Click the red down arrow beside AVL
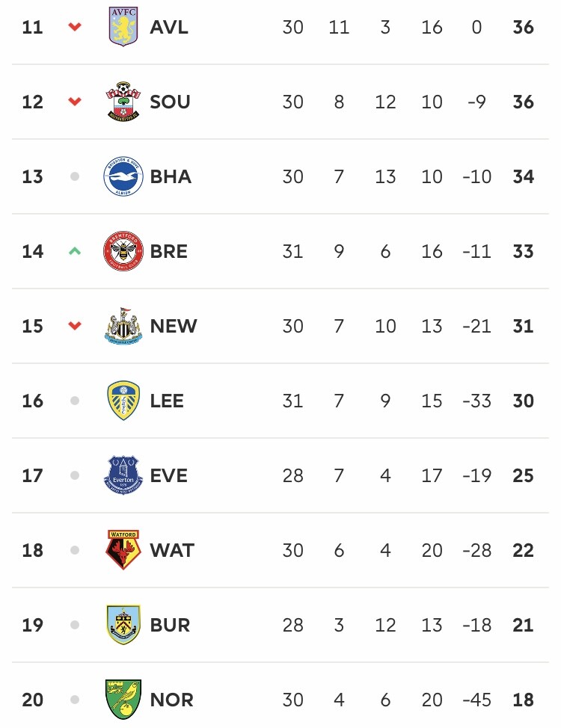The height and width of the screenshot is (728, 561). click(x=75, y=27)
